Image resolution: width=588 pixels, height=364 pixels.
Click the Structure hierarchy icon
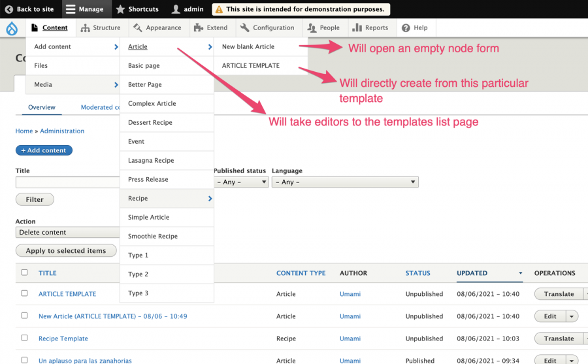85,27
